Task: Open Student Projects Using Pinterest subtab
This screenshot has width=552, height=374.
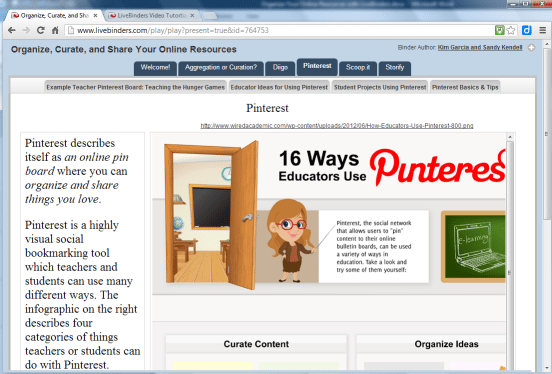Action: [x=380, y=87]
